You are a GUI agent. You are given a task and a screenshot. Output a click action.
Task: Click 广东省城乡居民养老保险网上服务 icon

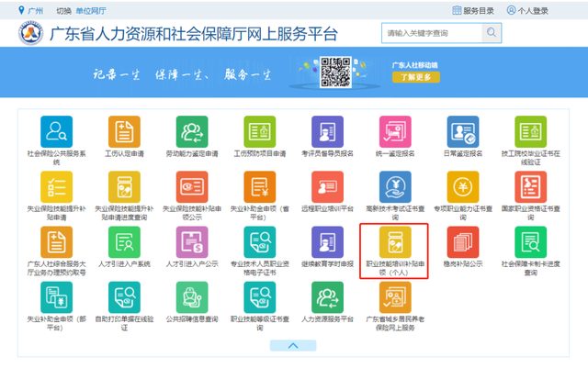pos(395,296)
